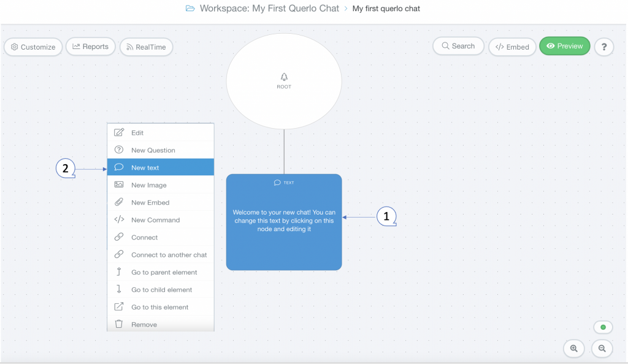The height and width of the screenshot is (364, 628).
Task: Click the chain link Connect icon
Action: pyautogui.click(x=119, y=237)
